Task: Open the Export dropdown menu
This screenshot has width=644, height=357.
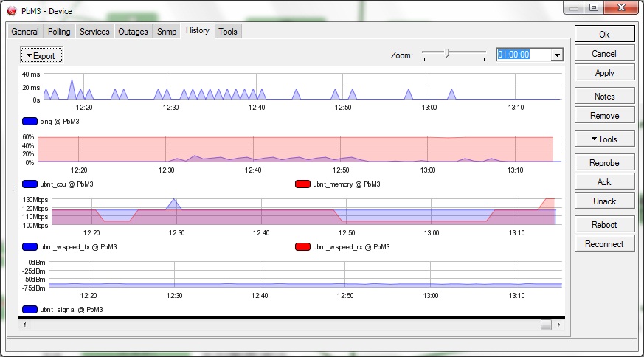Action: point(41,55)
